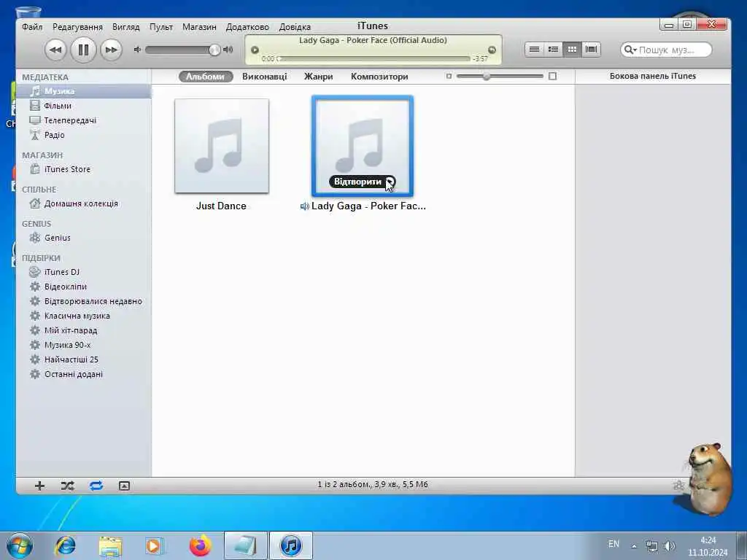Viewport: 747px width, 560px height.
Task: Click the large artwork size icon
Action: pyautogui.click(x=553, y=76)
